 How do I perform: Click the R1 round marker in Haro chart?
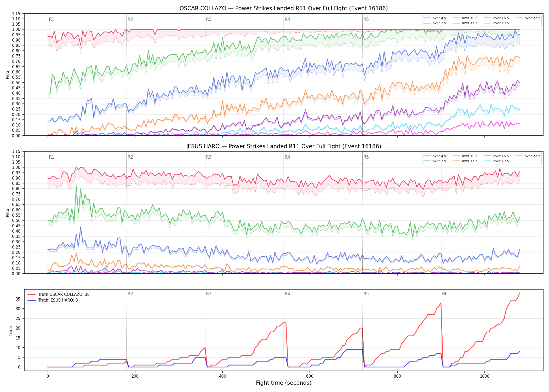point(52,157)
